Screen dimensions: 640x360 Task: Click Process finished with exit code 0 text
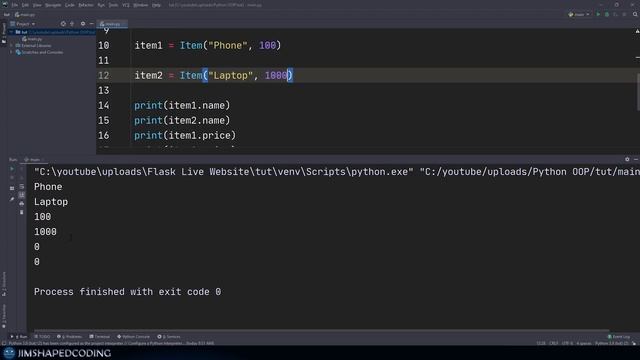click(127, 292)
